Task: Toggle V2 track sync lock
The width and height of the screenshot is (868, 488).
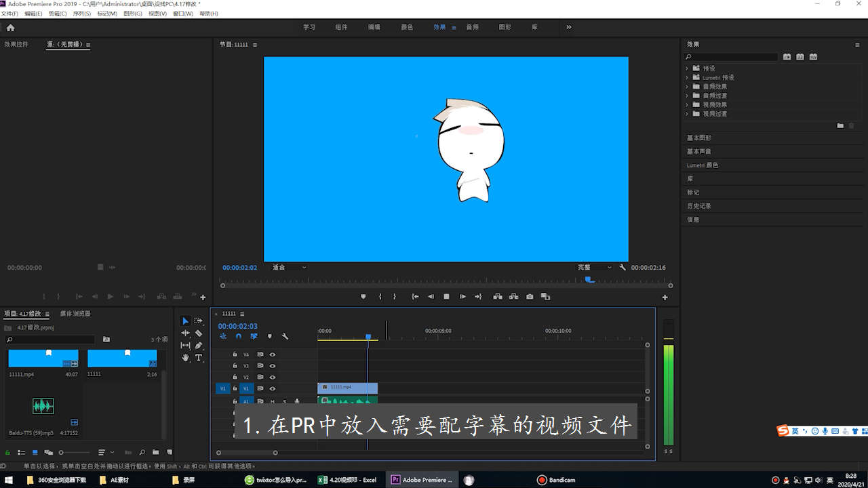Action: coord(260,377)
